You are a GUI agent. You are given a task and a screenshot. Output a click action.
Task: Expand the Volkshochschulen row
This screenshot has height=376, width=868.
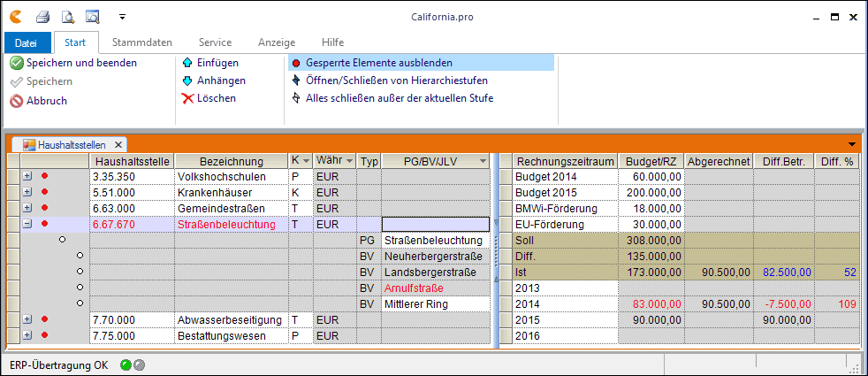27,176
